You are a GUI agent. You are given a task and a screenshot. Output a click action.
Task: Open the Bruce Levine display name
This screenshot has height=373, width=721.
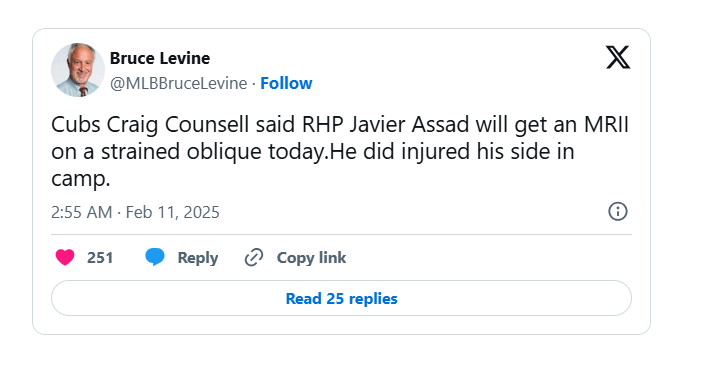[x=160, y=58]
